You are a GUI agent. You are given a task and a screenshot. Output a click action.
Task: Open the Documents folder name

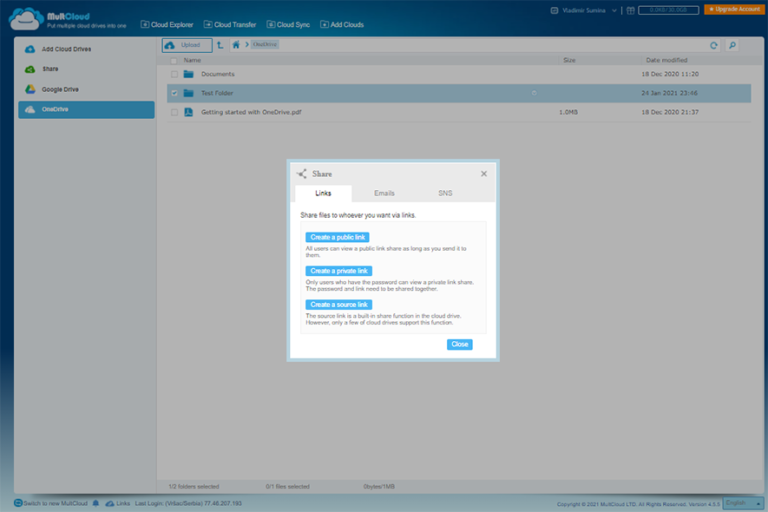(x=218, y=74)
